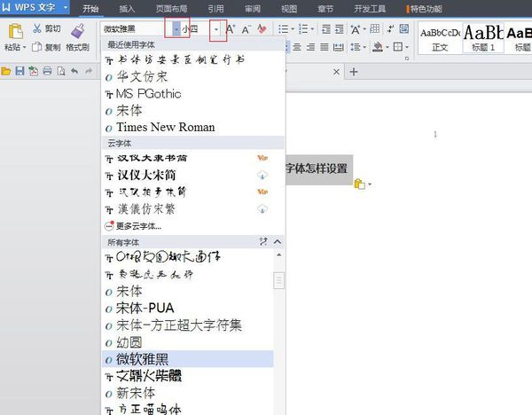Open a new document tab with plus

tap(354, 72)
